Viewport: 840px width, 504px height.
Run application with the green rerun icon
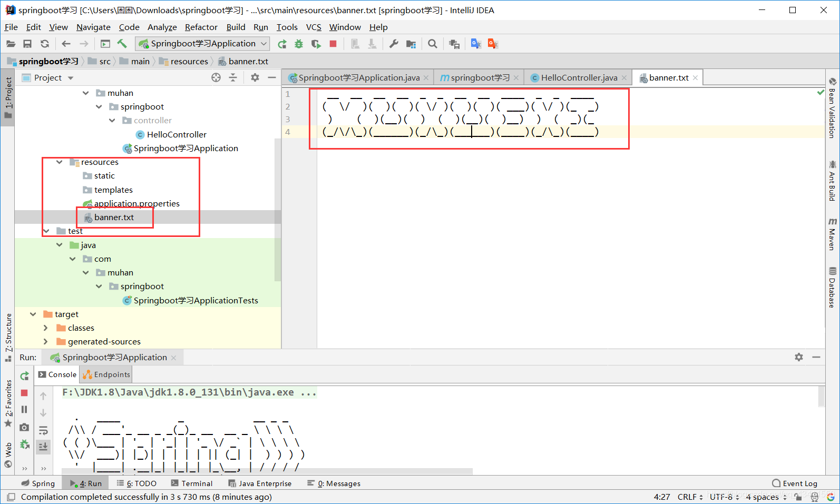(282, 44)
